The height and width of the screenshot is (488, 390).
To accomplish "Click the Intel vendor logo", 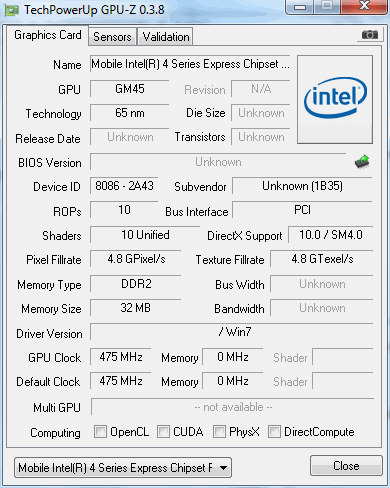I will [x=335, y=99].
